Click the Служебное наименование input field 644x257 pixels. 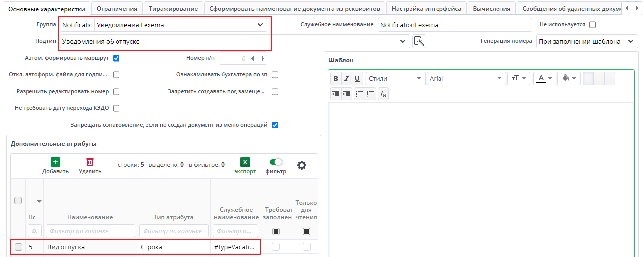455,25
